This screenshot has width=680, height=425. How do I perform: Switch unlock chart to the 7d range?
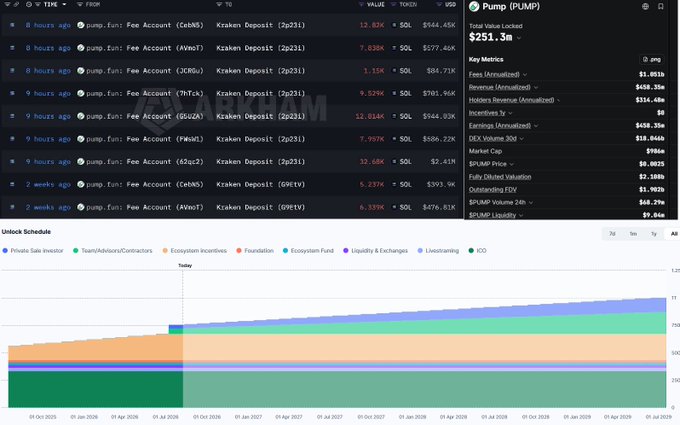[x=612, y=234]
